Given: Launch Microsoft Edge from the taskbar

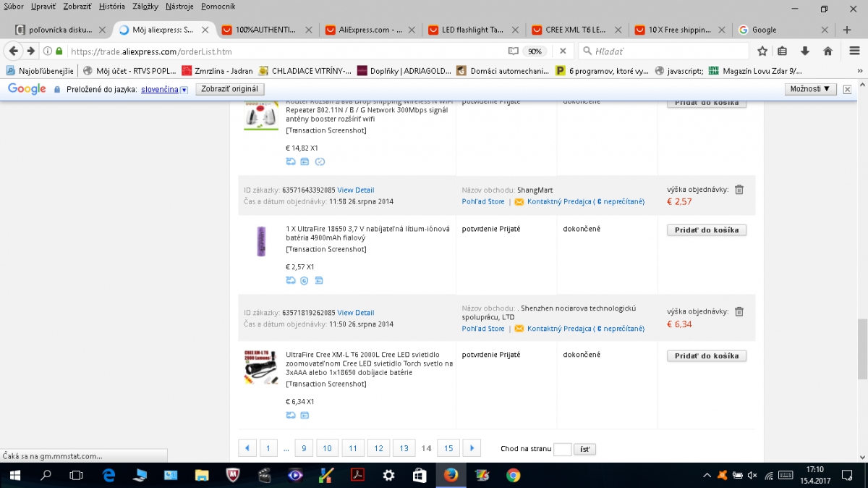Looking at the screenshot, I should 109,476.
